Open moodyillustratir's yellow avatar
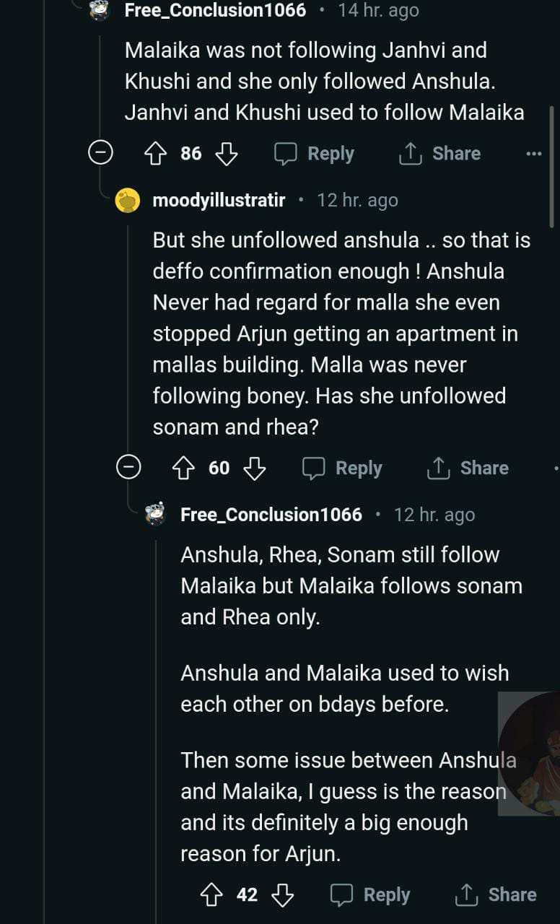560x924 pixels. [x=128, y=200]
